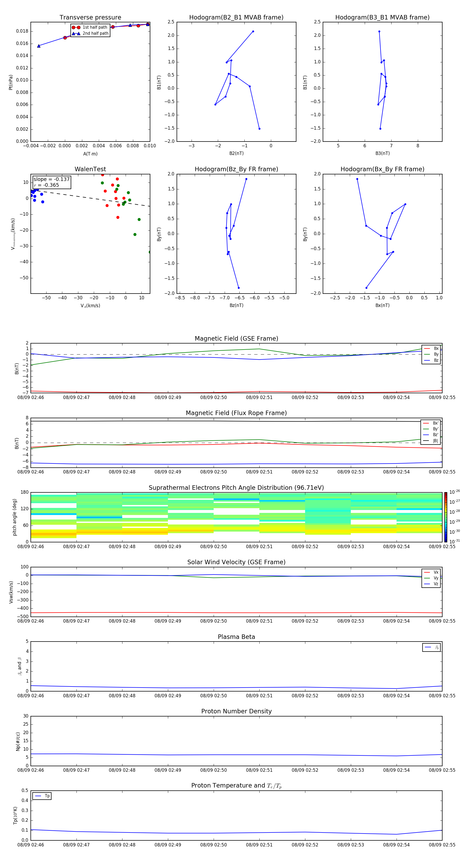
Task: Click the Magnetic Field (Flux Rope Frame) title
Action: (x=236, y=413)
